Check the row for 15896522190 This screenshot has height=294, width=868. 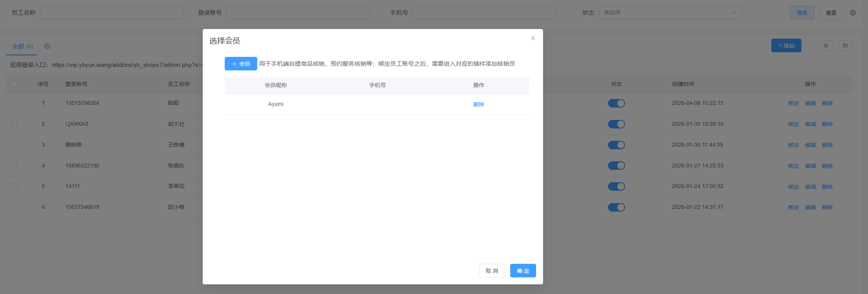click(x=14, y=166)
